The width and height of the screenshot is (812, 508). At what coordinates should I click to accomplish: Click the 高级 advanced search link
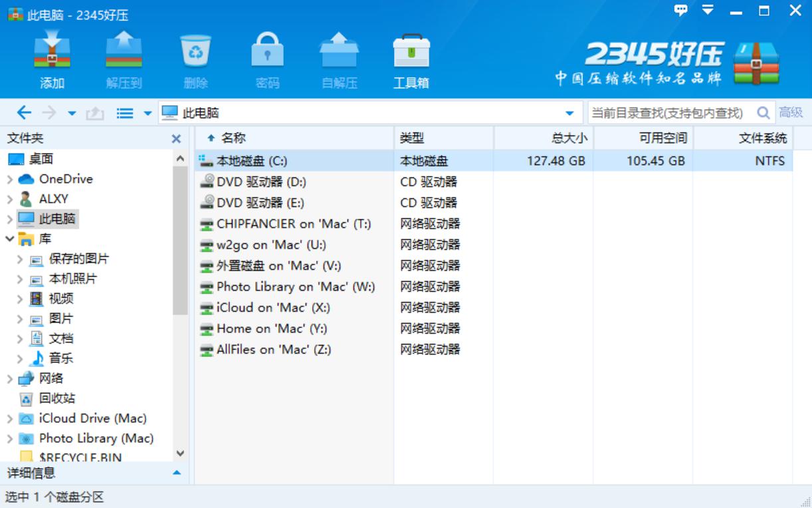pos(791,113)
